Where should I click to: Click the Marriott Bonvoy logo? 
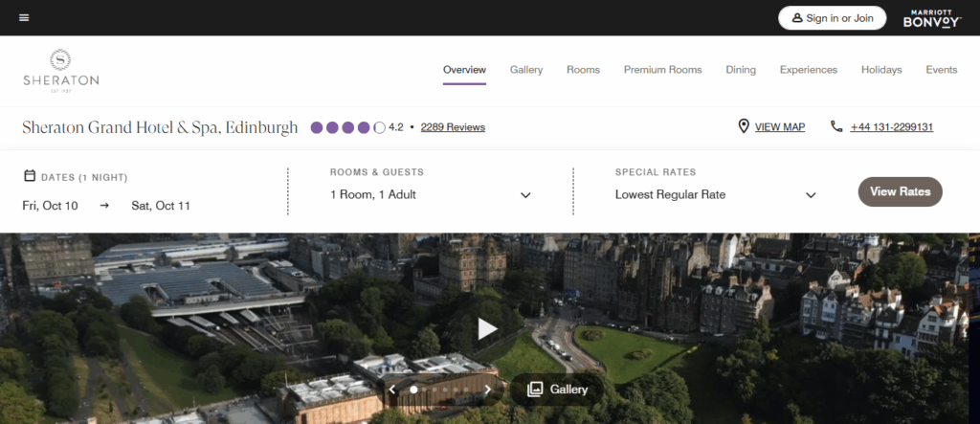pyautogui.click(x=931, y=18)
